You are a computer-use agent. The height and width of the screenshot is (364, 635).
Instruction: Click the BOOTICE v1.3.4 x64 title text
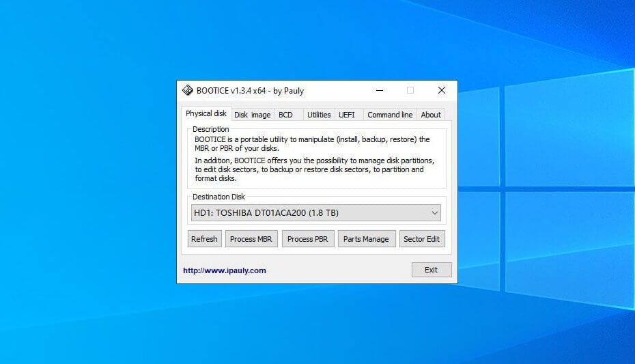[250, 91]
